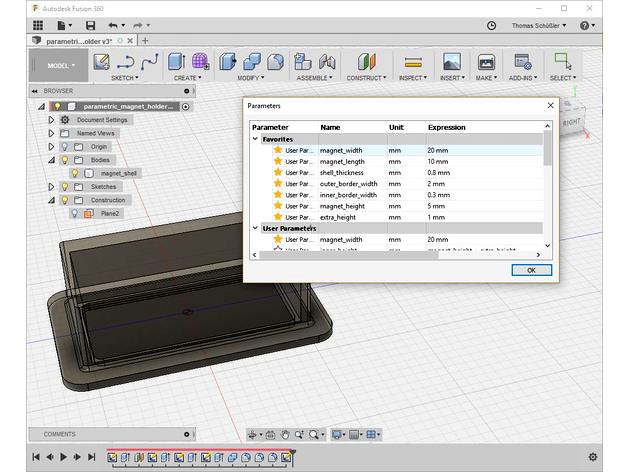Select the Line sketch tool
628x472 pixels.
[126, 62]
